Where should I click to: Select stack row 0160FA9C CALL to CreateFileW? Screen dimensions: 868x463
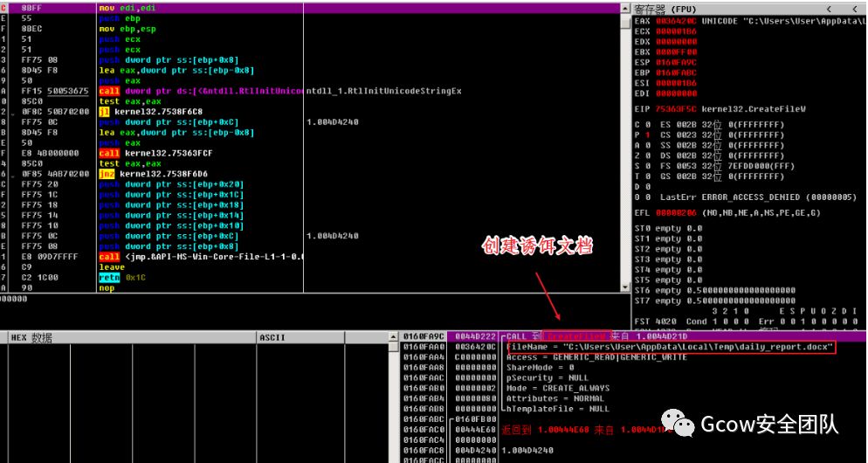coord(634,336)
